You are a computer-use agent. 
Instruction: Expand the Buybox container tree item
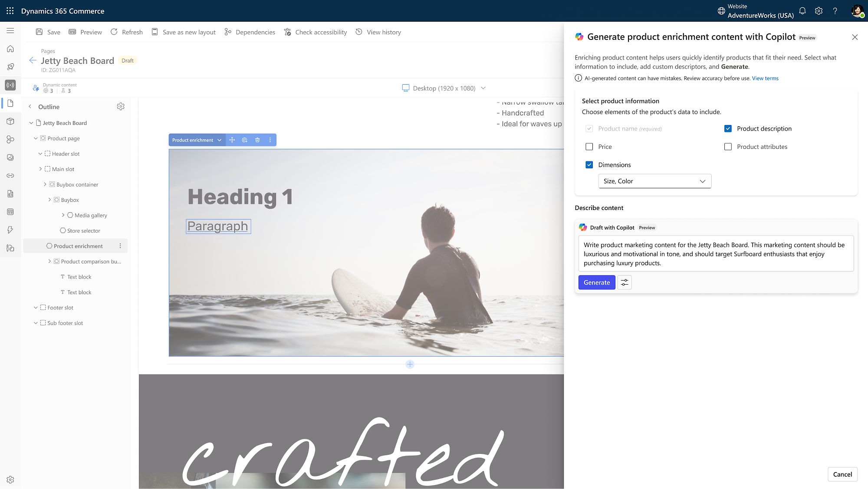45,184
